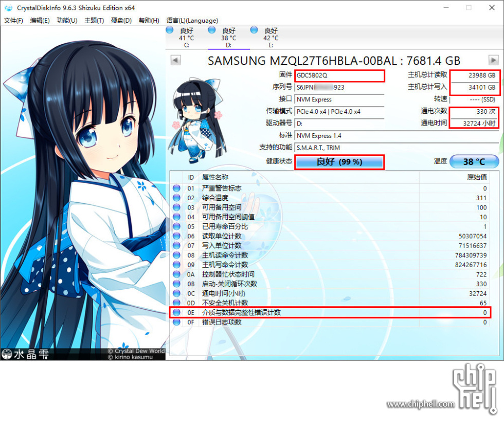Open the 功能(U) menu

[x=67, y=21]
